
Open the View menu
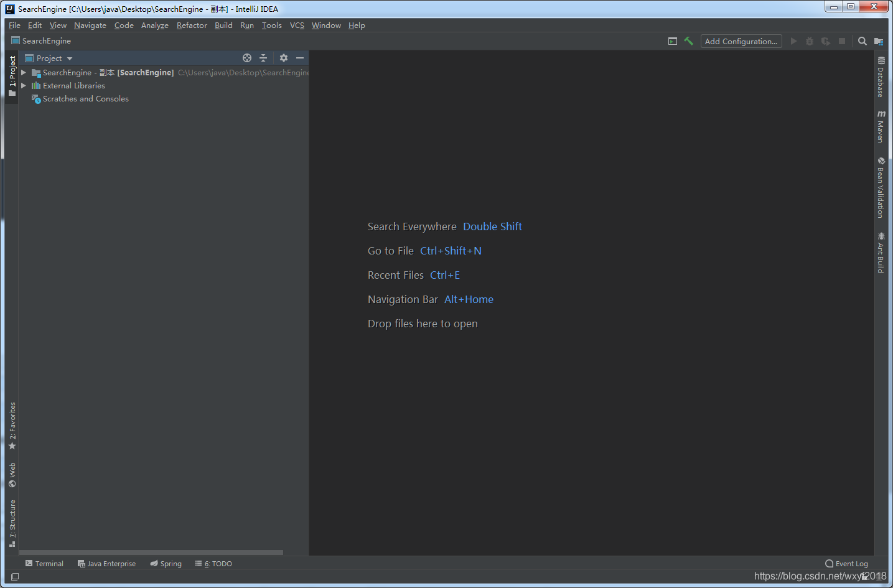[58, 26]
